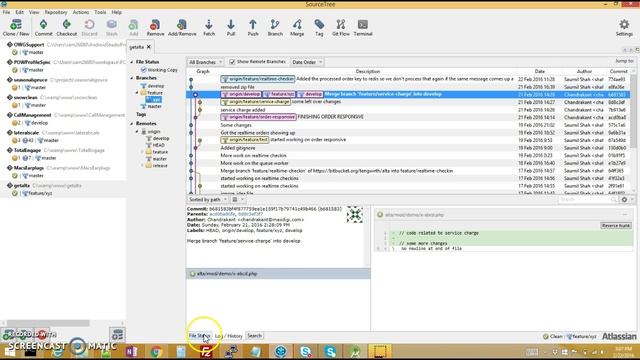Open the All Branches dropdown

(x=205, y=62)
